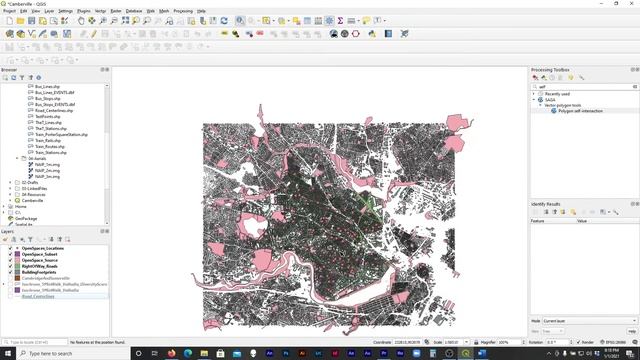Click the Zoom Full extent icon
This screenshot has width=640, height=360.
click(x=125, y=20)
